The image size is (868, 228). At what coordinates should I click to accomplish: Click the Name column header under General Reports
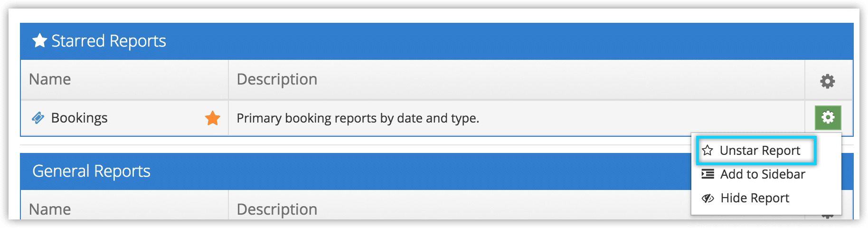(x=50, y=209)
